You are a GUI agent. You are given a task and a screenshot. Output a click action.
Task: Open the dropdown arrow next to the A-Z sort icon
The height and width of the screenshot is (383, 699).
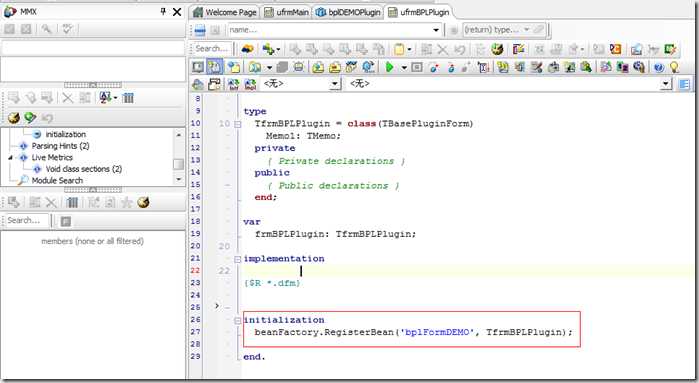(x=115, y=98)
